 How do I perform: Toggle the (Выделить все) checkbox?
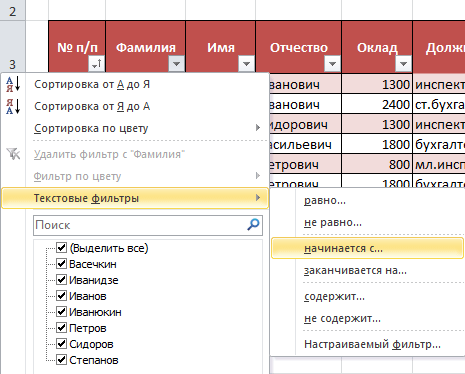tap(61, 247)
